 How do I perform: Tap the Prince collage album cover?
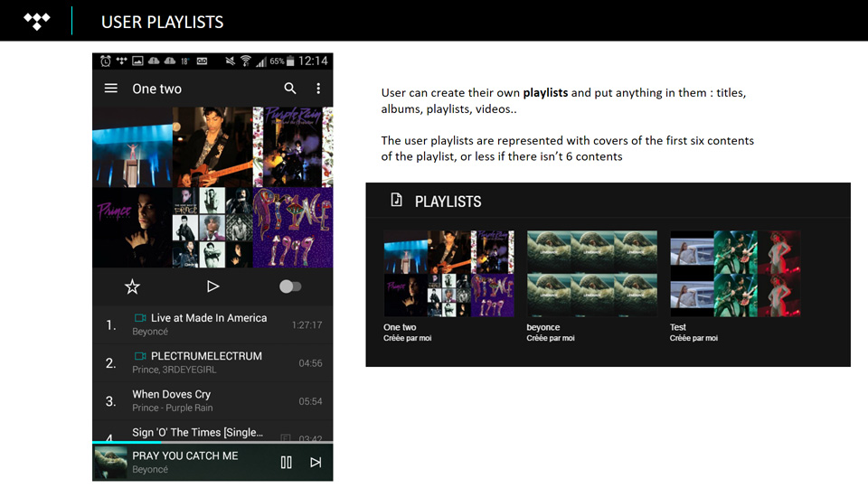pyautogui.click(x=212, y=228)
